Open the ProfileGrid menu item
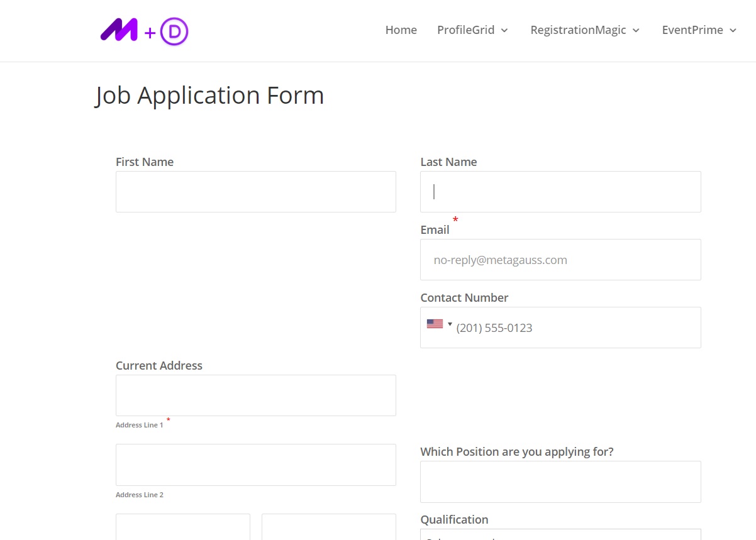 (465, 30)
